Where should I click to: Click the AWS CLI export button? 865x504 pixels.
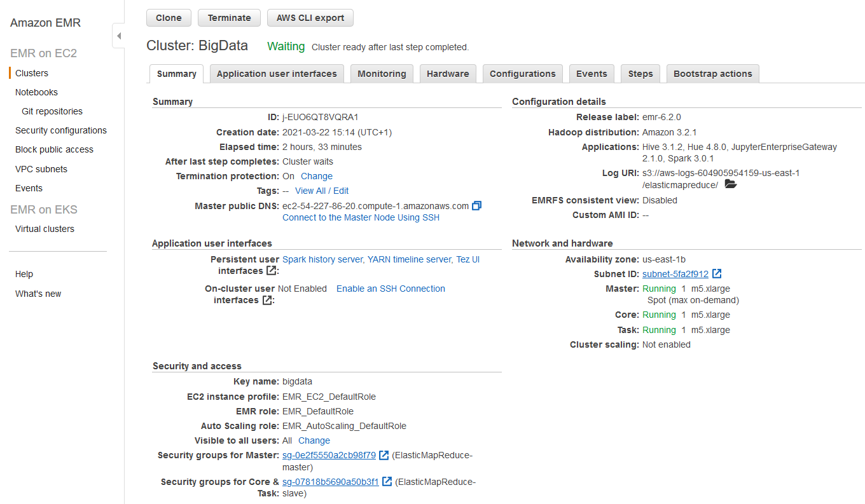[310, 18]
